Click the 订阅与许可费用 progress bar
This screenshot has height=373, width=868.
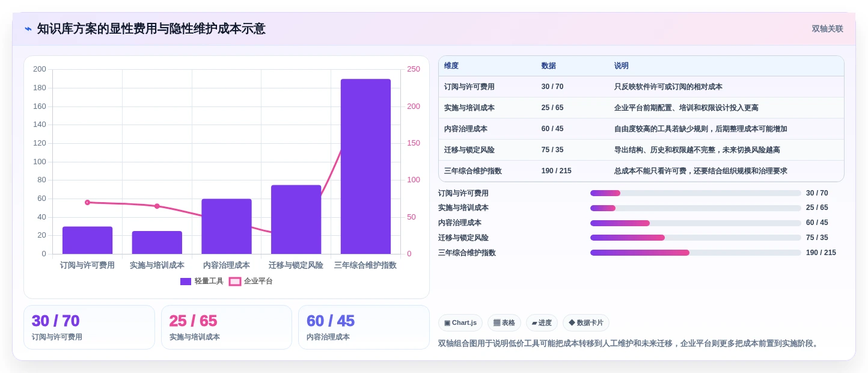695,193
